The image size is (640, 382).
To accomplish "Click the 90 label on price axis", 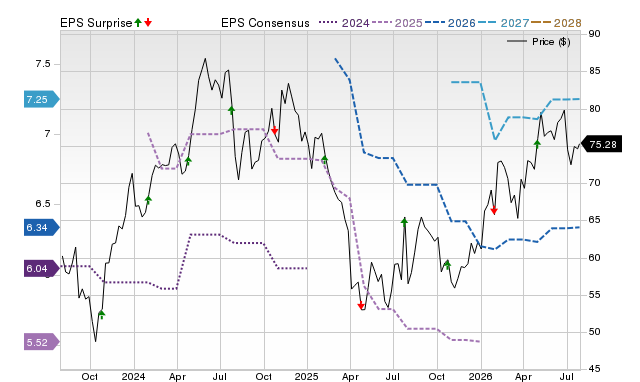I will (594, 34).
